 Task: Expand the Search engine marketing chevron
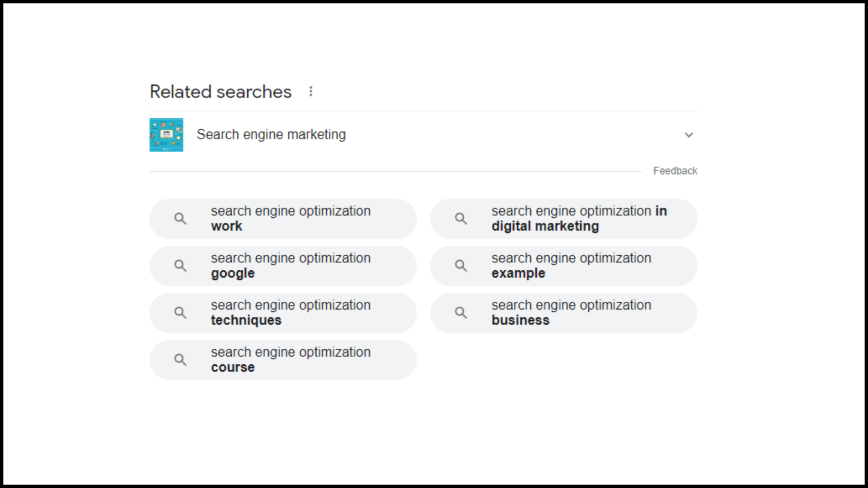point(689,135)
